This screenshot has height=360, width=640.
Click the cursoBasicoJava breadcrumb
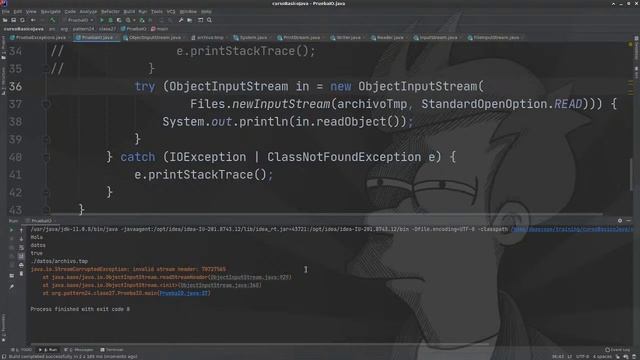(24, 29)
